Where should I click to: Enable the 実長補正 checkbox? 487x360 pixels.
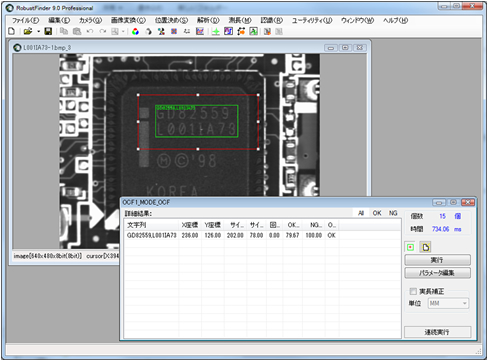point(413,291)
